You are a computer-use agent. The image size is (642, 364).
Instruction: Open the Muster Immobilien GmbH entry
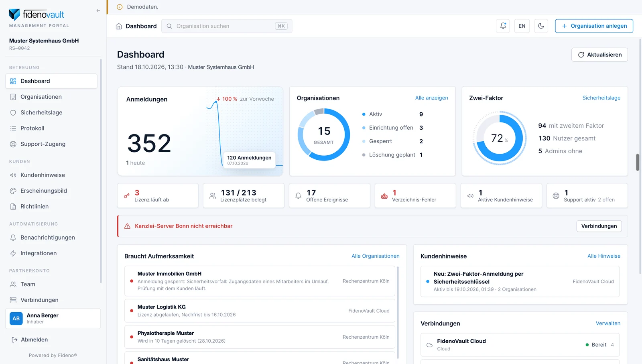pyautogui.click(x=260, y=281)
